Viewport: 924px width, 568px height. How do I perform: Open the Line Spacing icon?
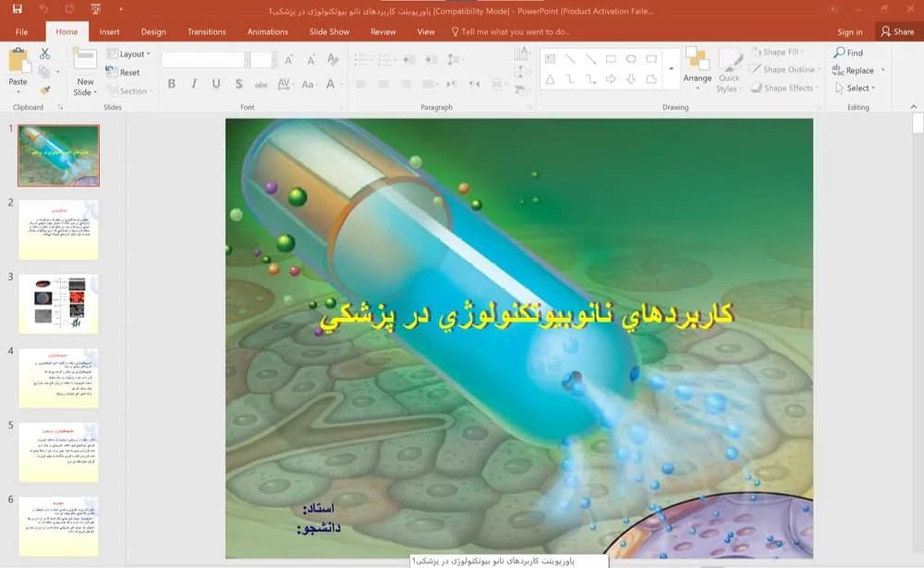454,59
